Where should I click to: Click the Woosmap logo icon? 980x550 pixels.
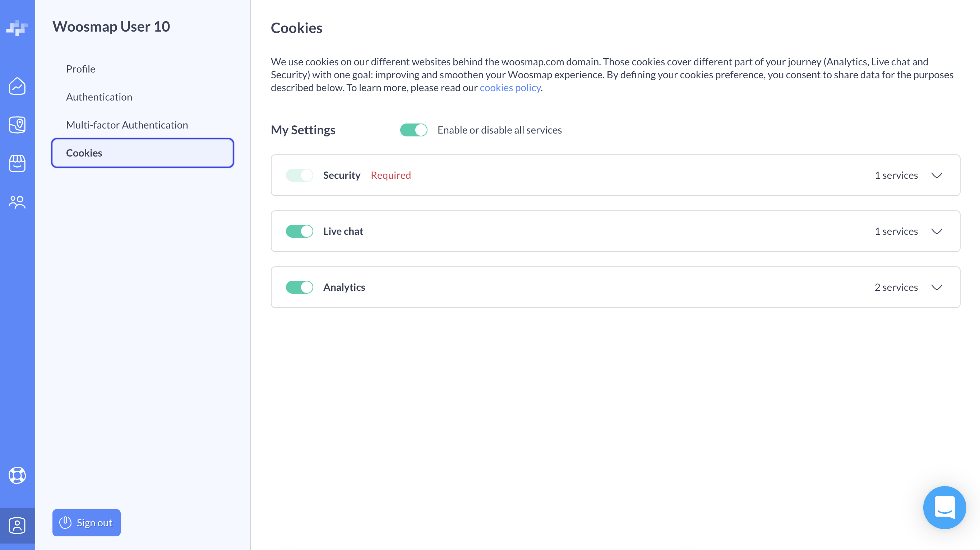[17, 28]
